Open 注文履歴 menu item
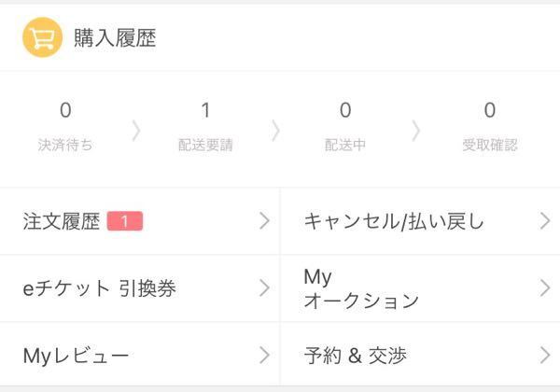 click(x=140, y=221)
